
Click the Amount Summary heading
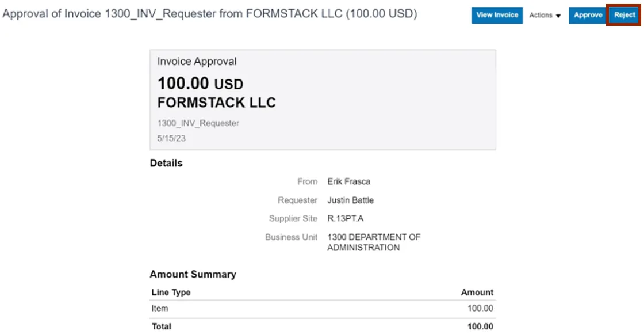click(193, 275)
